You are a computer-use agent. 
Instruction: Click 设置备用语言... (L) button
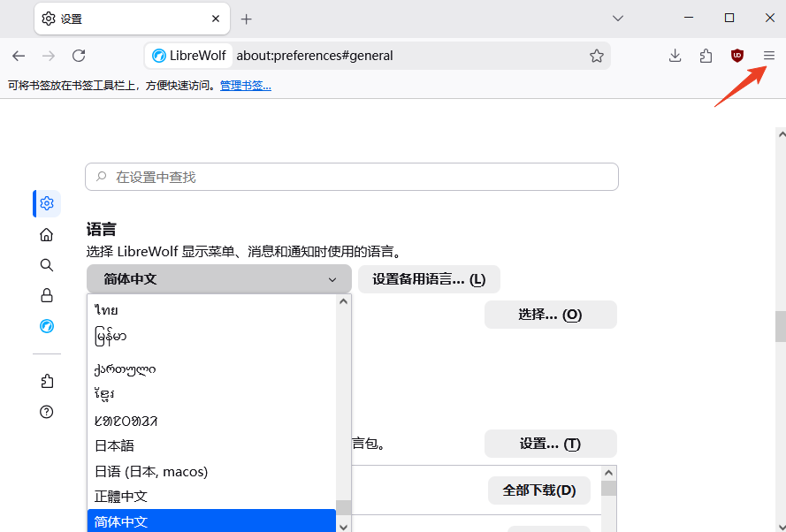(x=429, y=279)
